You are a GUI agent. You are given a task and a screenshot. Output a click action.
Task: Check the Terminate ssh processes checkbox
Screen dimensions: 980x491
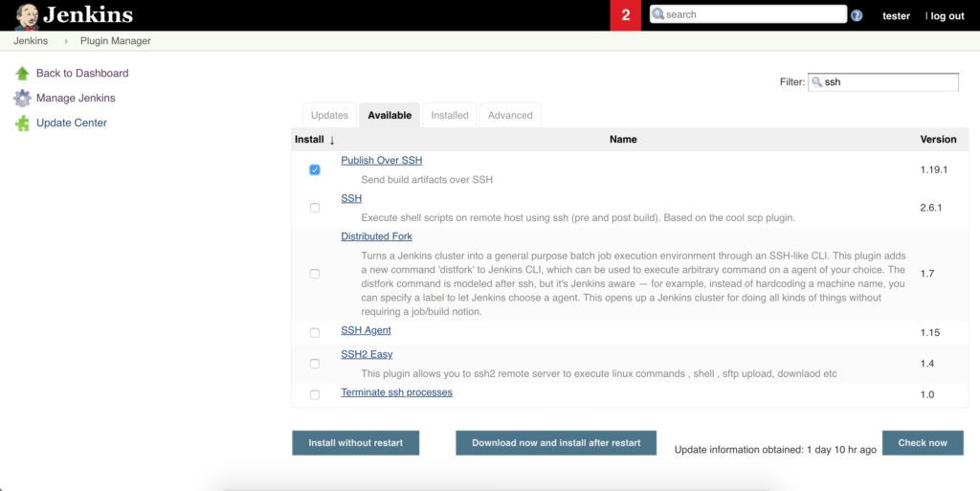(x=314, y=394)
